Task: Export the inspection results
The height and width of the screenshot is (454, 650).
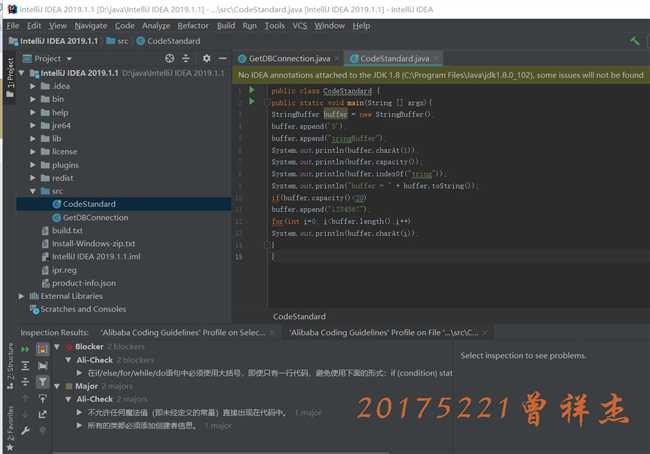Action: click(x=42, y=414)
